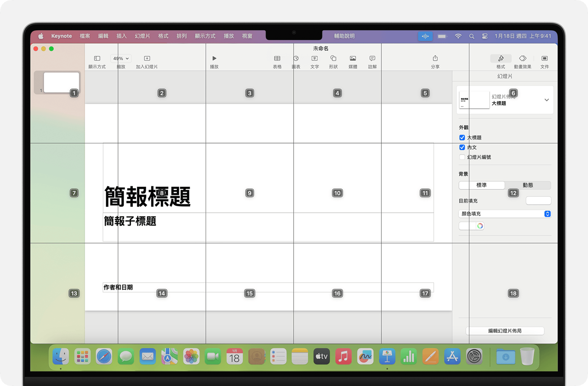588x386 pixels.
Task: Uncheck the 內文 checkbox
Action: coord(462,147)
